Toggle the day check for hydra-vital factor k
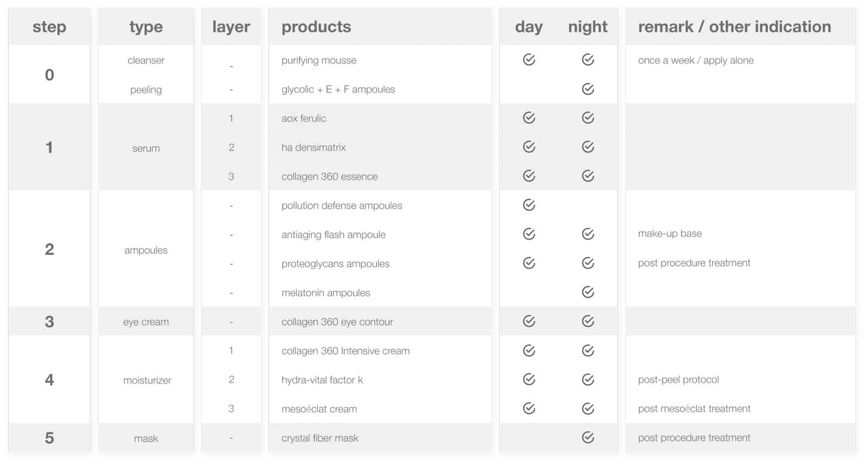 coord(529,379)
